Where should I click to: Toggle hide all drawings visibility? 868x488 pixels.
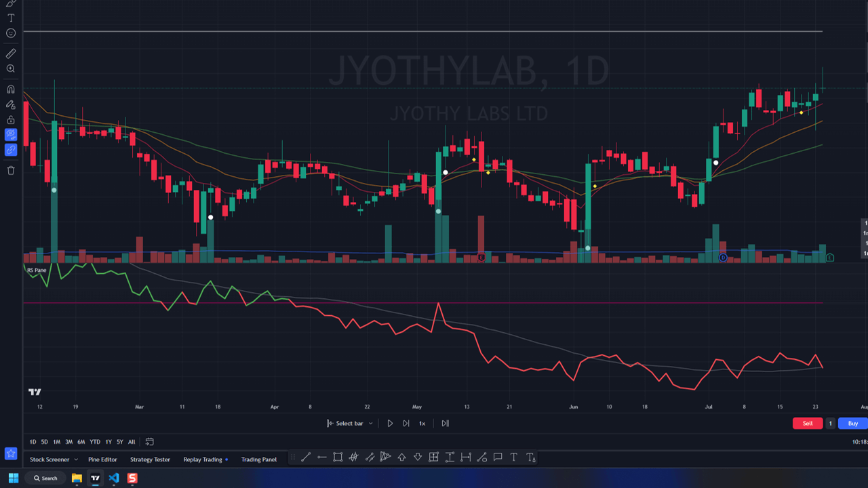10,135
